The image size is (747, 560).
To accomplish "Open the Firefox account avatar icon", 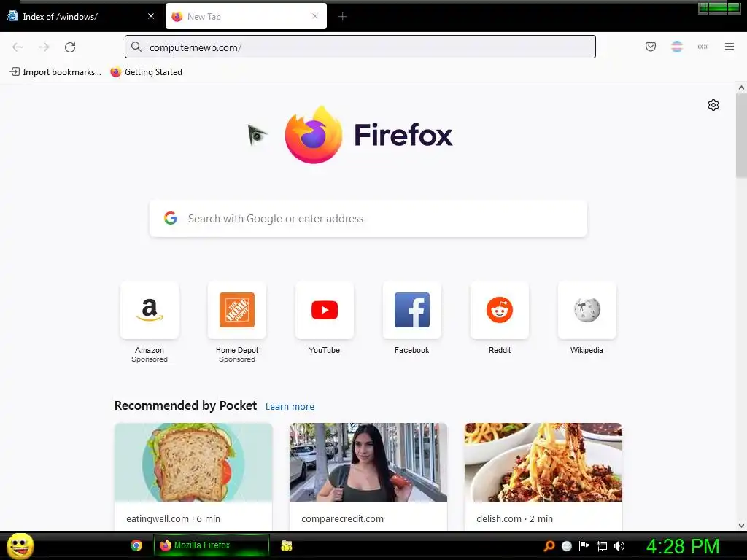I will pos(676,47).
